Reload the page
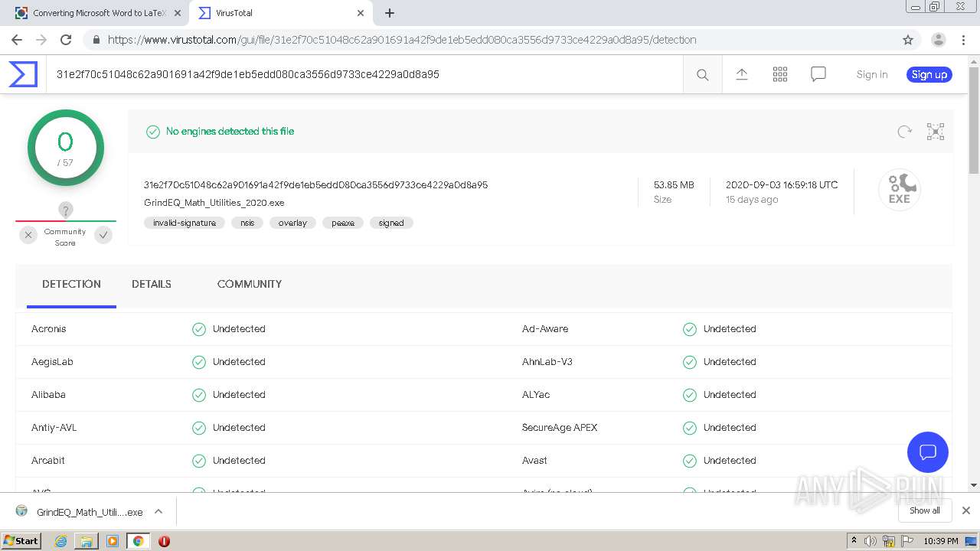Screen dimensions: 980x551 click(66, 40)
